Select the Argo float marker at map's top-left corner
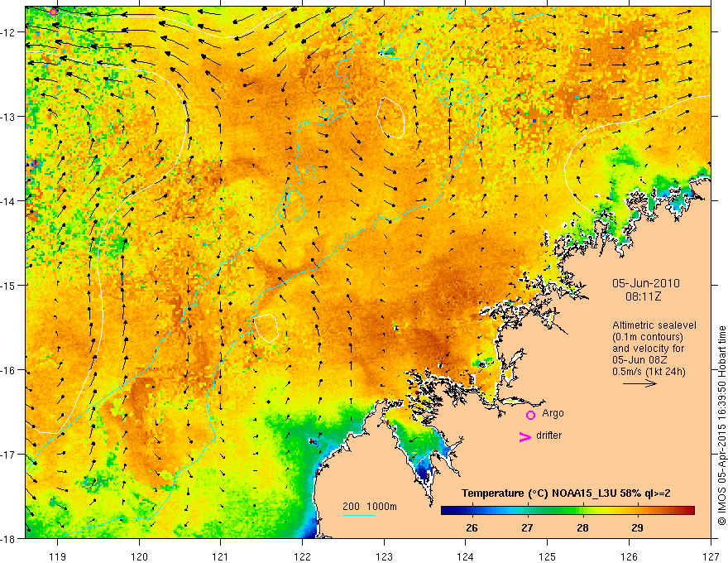Viewport: 728px width, 563px height. pyautogui.click(x=54, y=12)
